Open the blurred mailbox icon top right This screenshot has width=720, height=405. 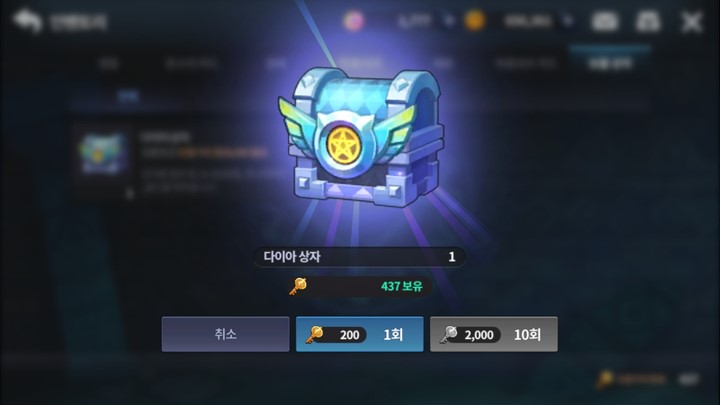[x=604, y=21]
